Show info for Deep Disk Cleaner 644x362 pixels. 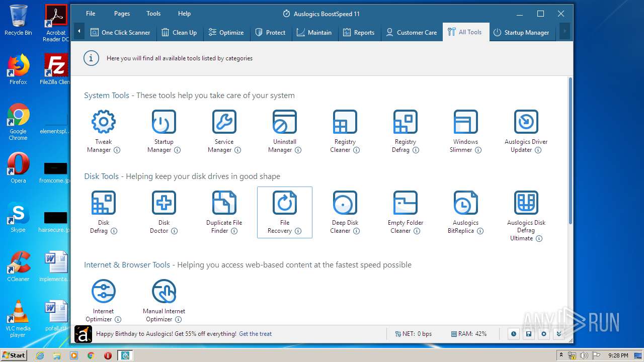[356, 231]
